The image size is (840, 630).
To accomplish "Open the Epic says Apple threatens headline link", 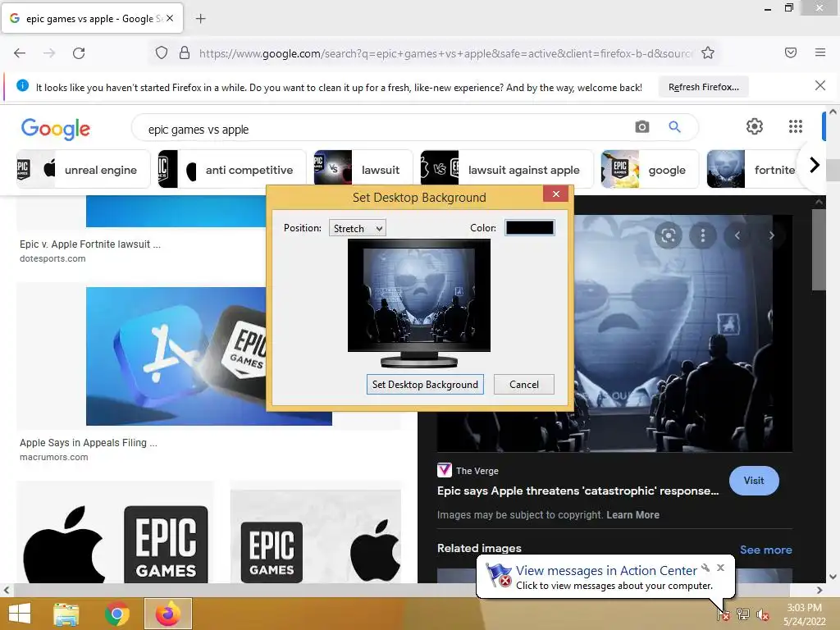I will coord(577,491).
